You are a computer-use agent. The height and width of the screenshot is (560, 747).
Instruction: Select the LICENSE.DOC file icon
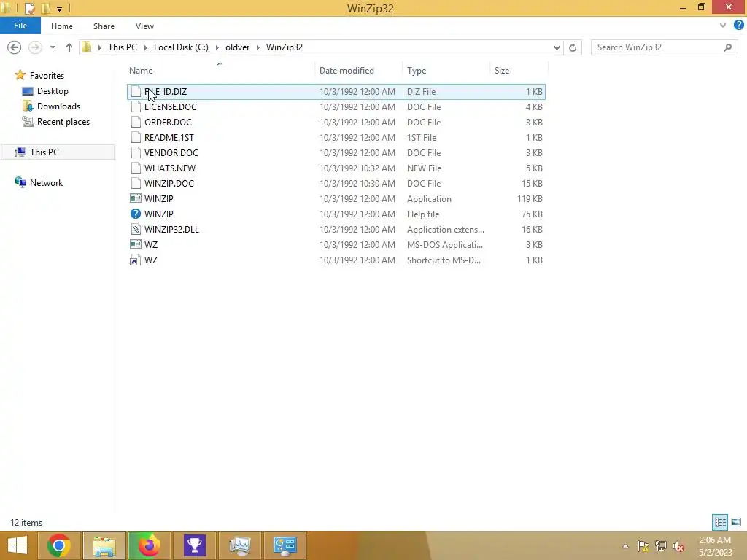point(136,106)
